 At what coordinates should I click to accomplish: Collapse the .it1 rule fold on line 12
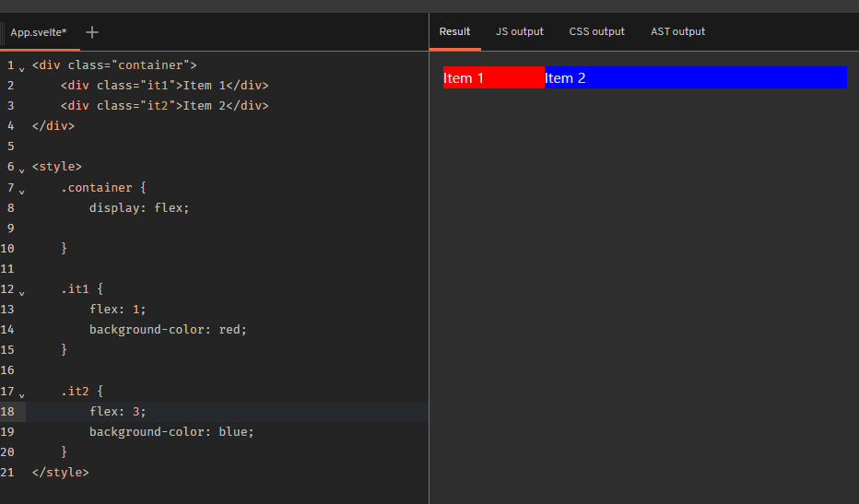(22, 292)
